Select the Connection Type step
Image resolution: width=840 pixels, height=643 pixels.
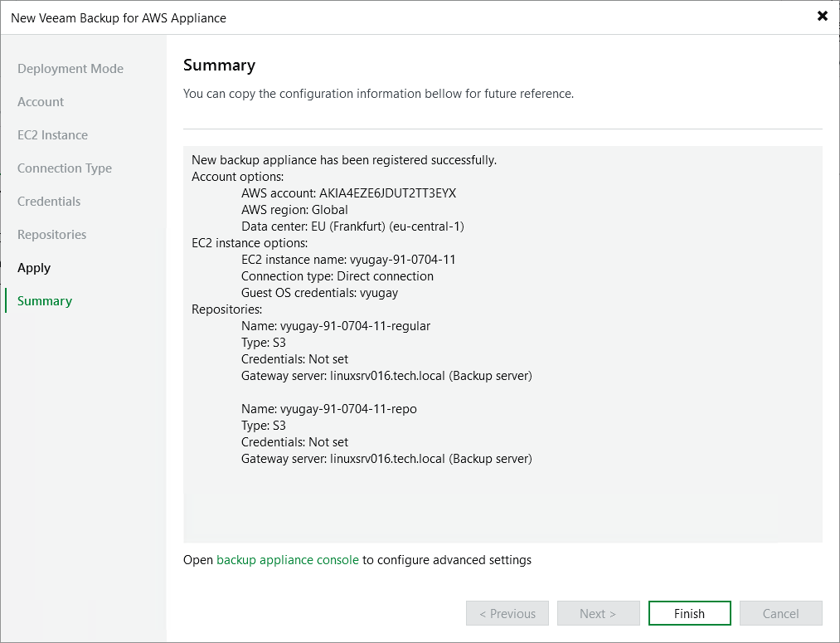click(x=65, y=168)
